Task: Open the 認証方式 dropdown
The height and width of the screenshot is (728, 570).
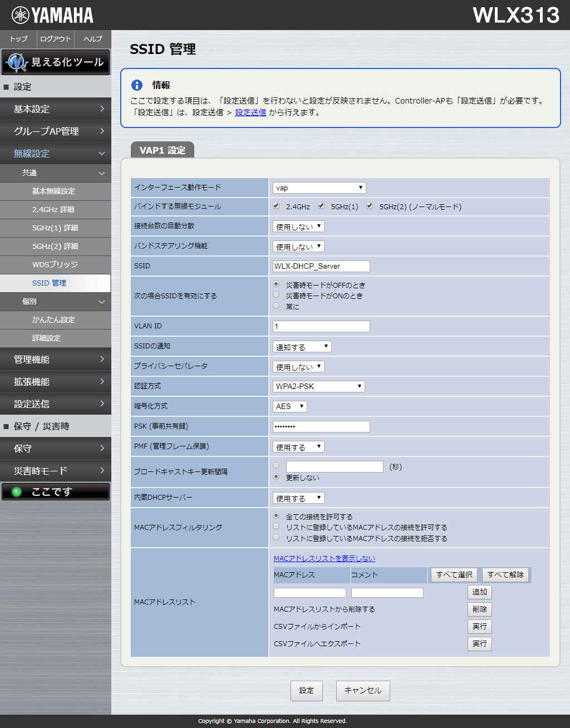Action: coord(318,386)
